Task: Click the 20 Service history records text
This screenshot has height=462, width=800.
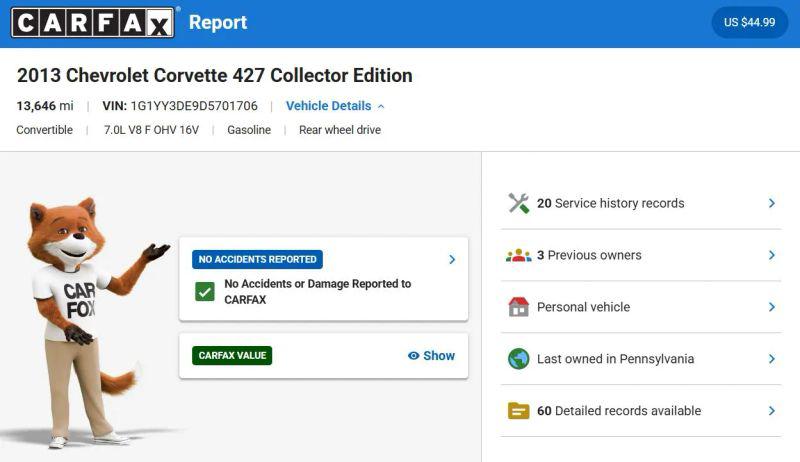Action: click(610, 203)
